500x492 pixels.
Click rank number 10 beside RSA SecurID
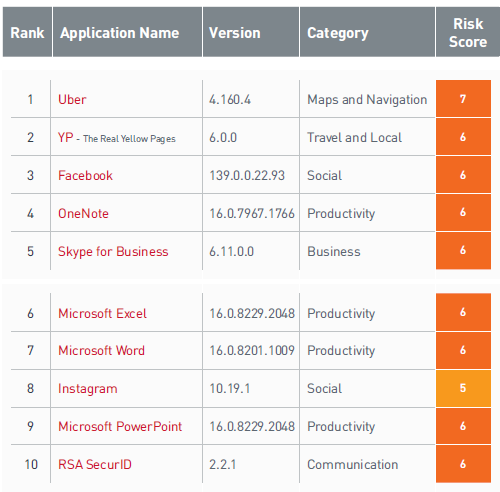click(31, 464)
